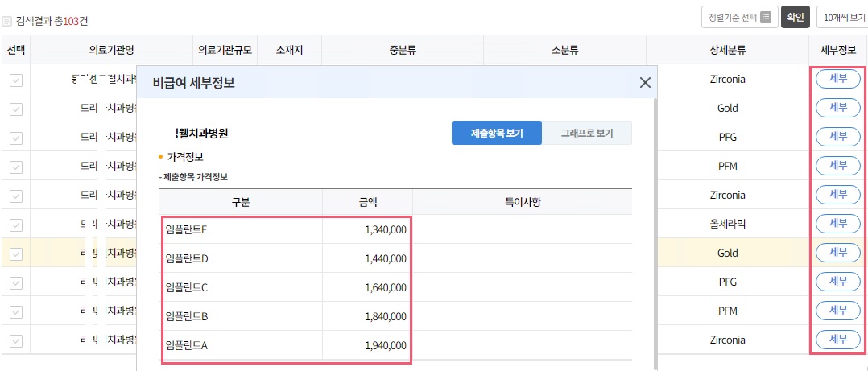Click the 중분류 column header
This screenshot has width=868, height=371.
click(403, 51)
